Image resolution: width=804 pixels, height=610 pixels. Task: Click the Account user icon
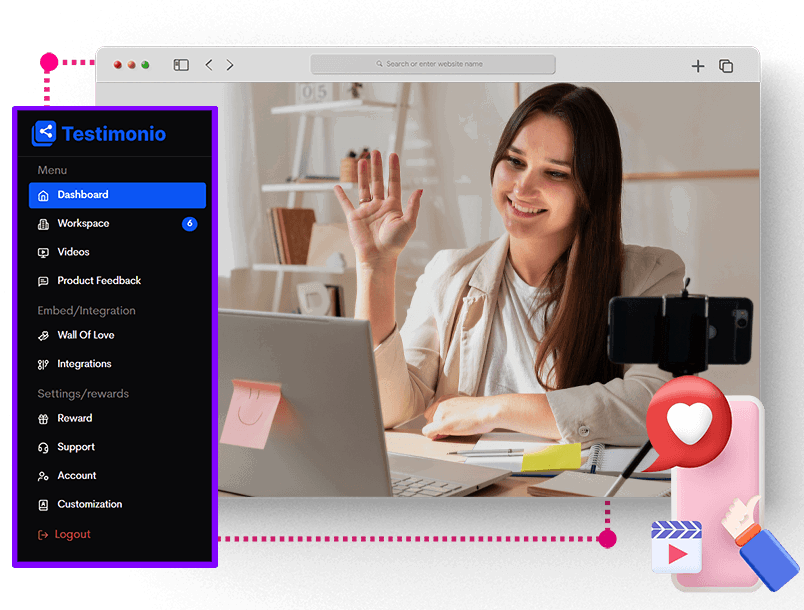(x=43, y=476)
